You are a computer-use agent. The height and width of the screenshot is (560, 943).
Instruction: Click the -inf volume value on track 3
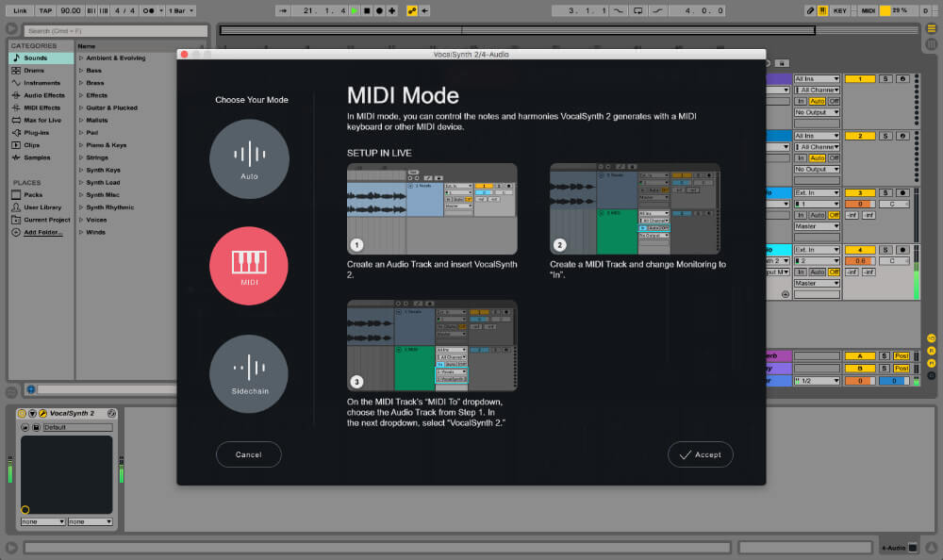[850, 215]
